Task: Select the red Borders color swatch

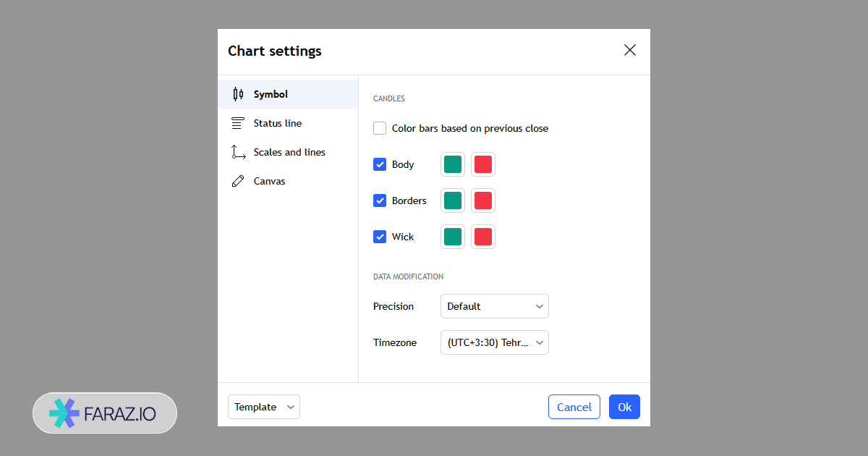Action: coord(483,200)
